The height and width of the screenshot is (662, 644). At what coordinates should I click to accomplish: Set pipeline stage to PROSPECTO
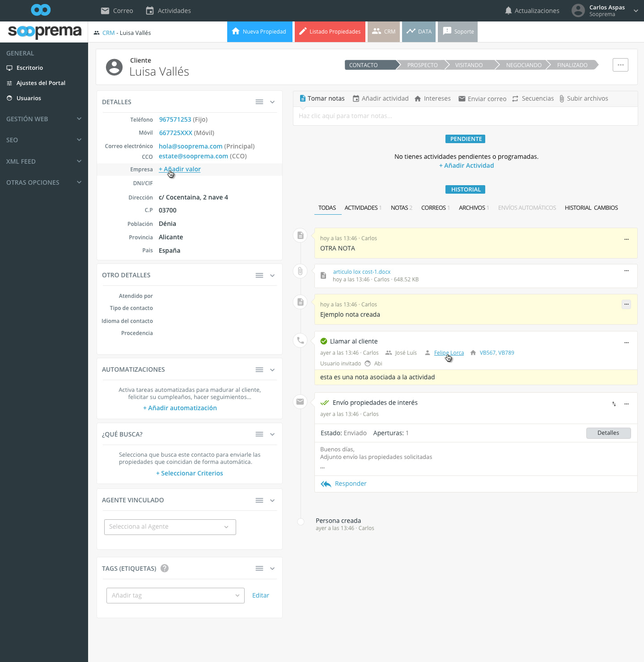tap(422, 65)
